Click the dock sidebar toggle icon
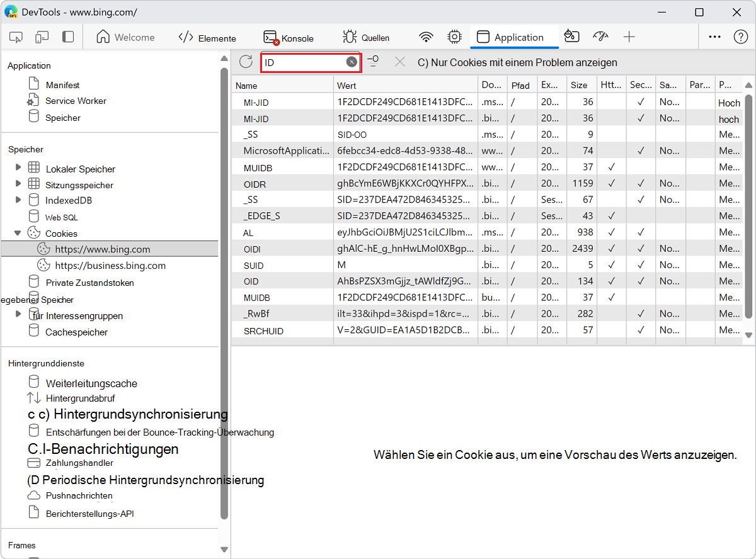The image size is (756, 559). 67,37
